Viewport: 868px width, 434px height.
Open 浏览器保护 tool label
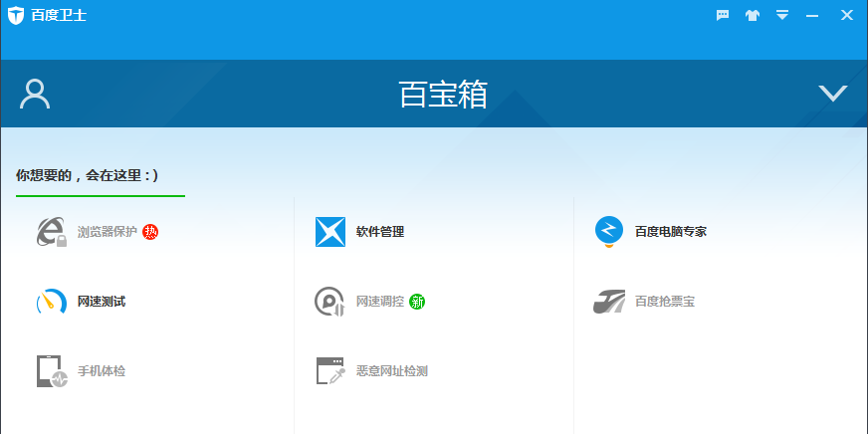[107, 231]
